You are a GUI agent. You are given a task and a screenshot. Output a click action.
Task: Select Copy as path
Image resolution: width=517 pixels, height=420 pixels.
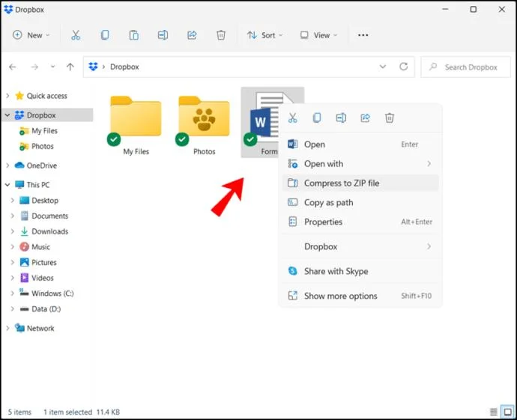360,202
